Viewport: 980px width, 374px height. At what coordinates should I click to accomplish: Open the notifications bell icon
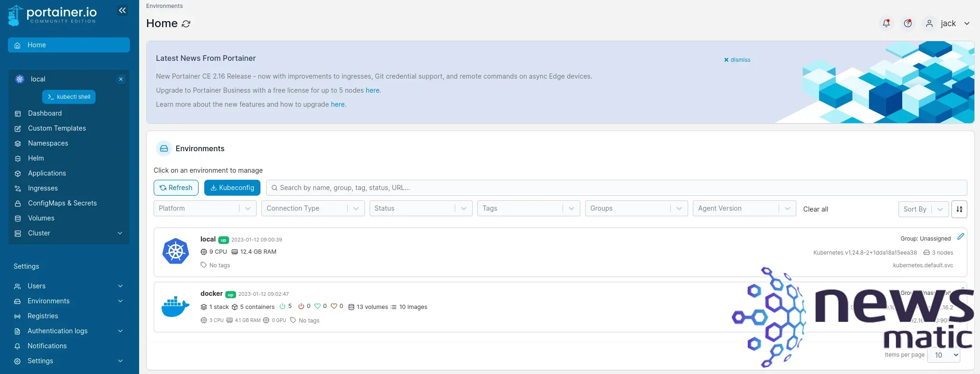coord(886,23)
